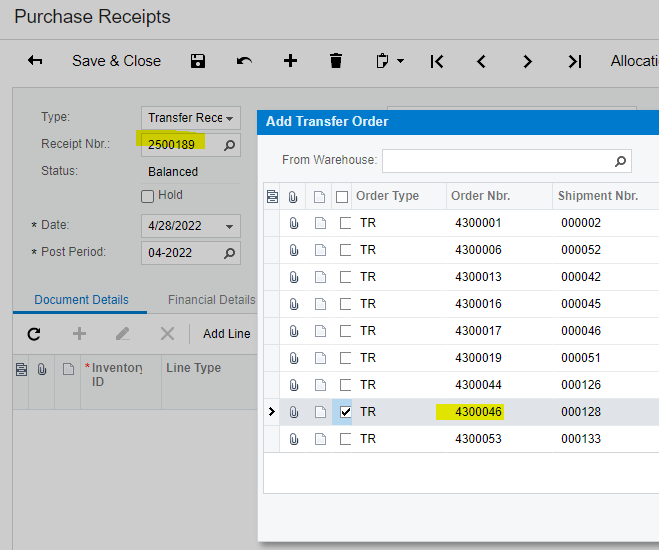
Task: Click From Warehouse lookup magnifier icon
Action: click(x=620, y=161)
